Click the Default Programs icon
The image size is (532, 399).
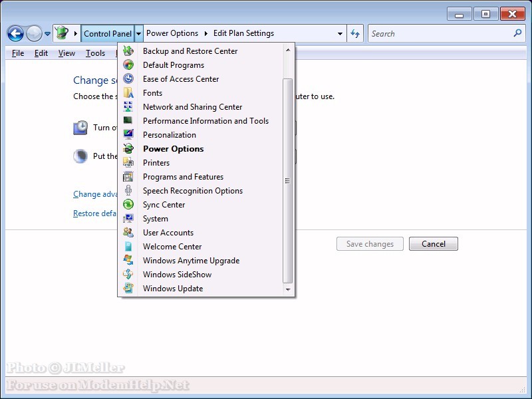pyautogui.click(x=128, y=65)
